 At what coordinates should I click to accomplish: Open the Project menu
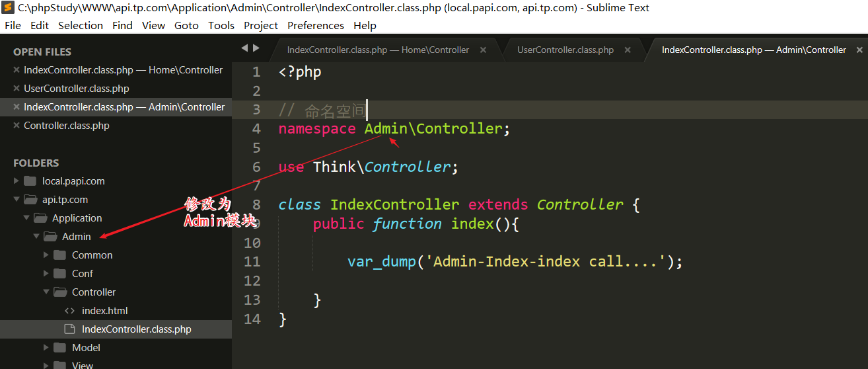click(x=261, y=25)
